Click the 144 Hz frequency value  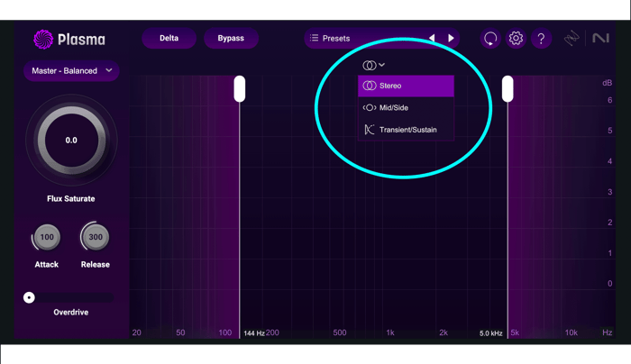coord(254,333)
